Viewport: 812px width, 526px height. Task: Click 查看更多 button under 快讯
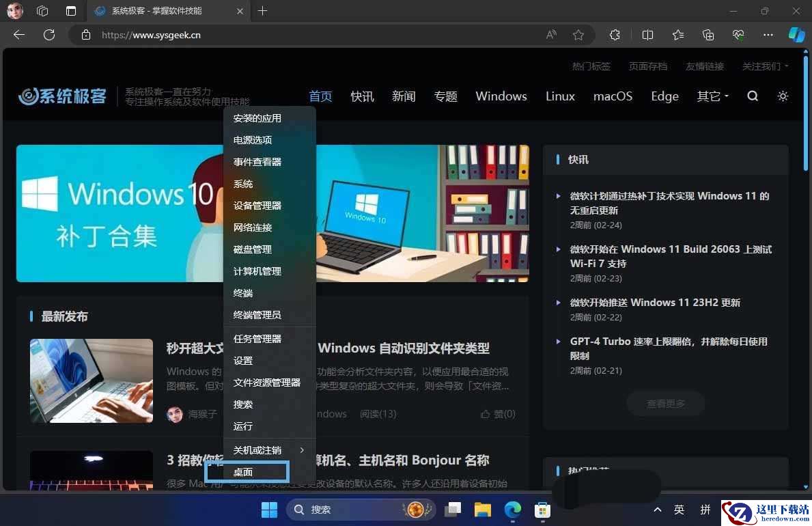coord(666,403)
